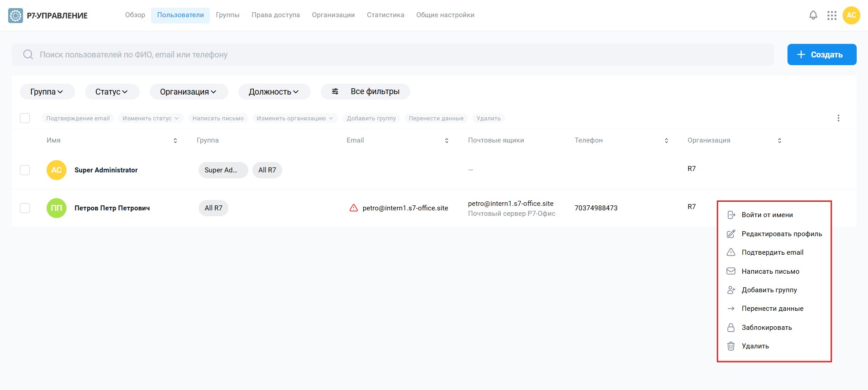This screenshot has width=868, height=390.
Task: Open the table options three-dot menu
Action: [x=838, y=118]
